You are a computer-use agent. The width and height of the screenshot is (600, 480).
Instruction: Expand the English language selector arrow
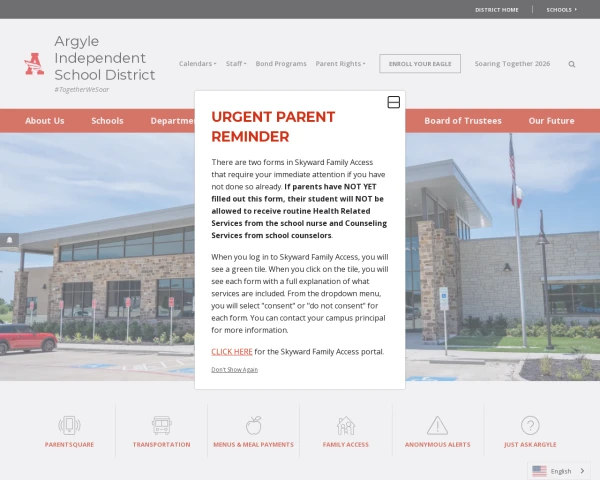pos(582,471)
